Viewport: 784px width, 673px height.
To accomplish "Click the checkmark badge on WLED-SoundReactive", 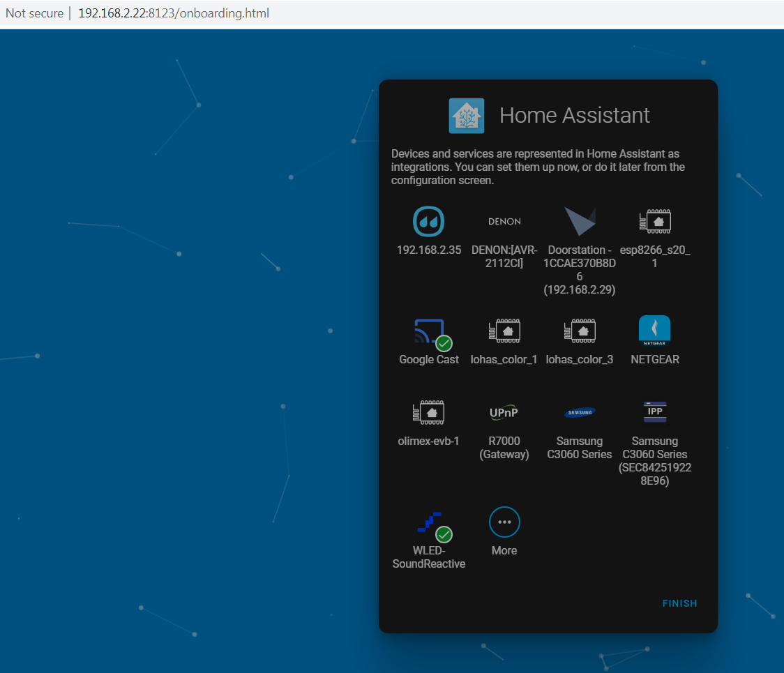I will 442,534.
